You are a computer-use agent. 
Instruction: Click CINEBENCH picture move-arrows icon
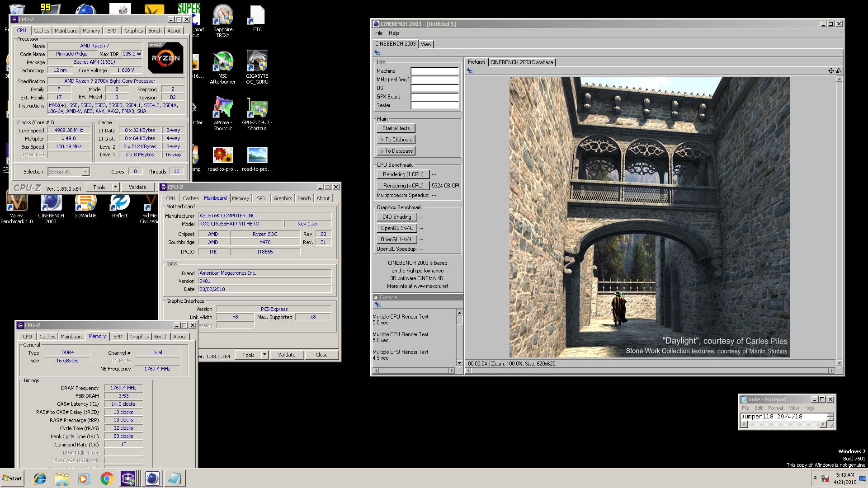click(x=830, y=70)
